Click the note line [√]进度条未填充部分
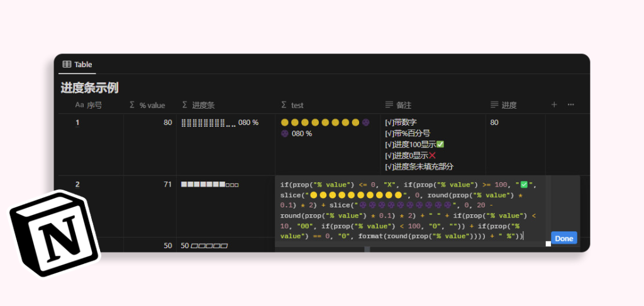 pos(419,167)
